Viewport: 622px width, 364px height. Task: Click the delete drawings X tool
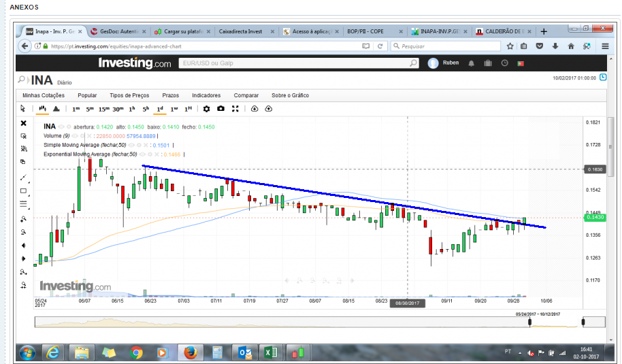click(x=23, y=123)
